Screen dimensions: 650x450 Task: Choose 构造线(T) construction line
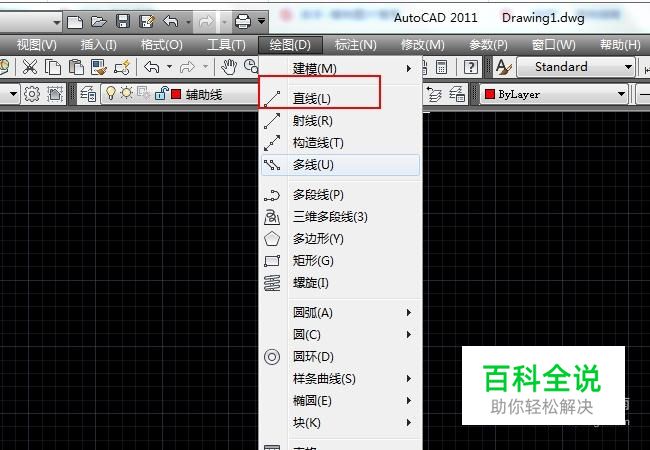(341, 143)
